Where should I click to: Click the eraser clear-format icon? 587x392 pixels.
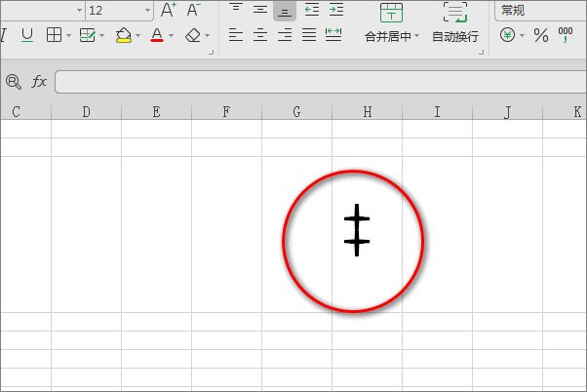pyautogui.click(x=192, y=35)
